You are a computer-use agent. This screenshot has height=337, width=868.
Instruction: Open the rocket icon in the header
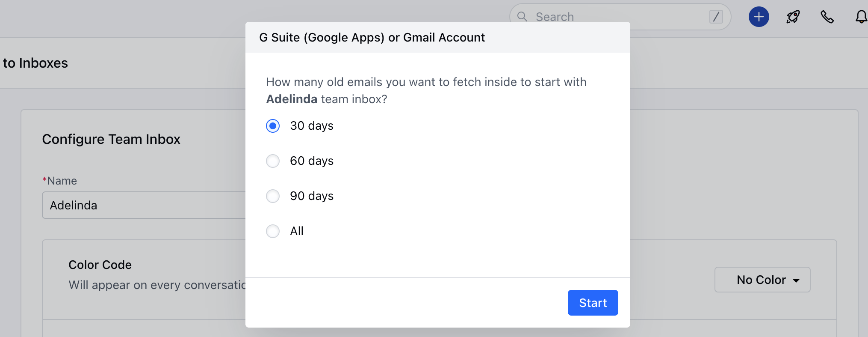(x=793, y=17)
